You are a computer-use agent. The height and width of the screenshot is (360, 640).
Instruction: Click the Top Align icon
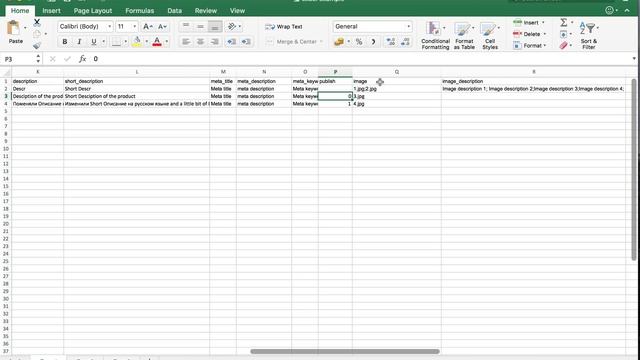(186, 27)
